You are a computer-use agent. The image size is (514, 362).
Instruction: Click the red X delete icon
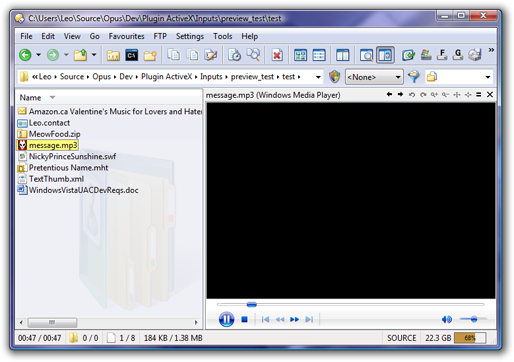(x=277, y=55)
